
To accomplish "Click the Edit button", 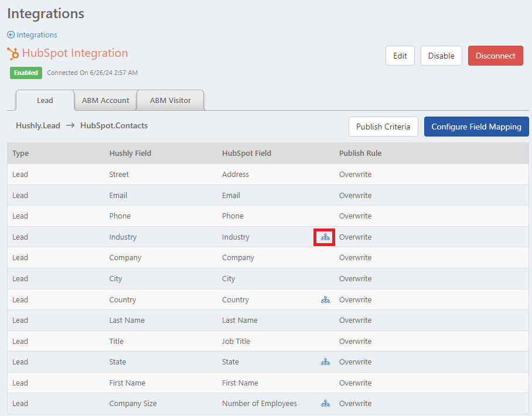I will [x=400, y=56].
